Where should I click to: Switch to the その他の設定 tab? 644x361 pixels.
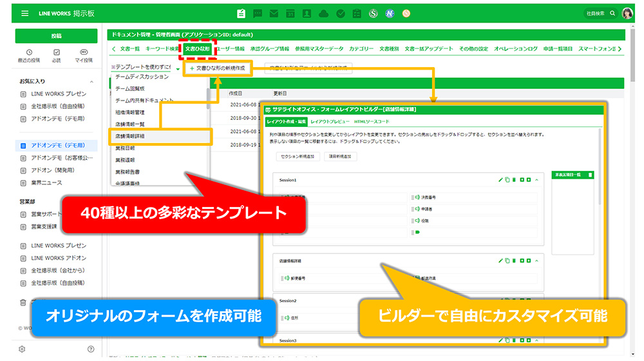473,49
